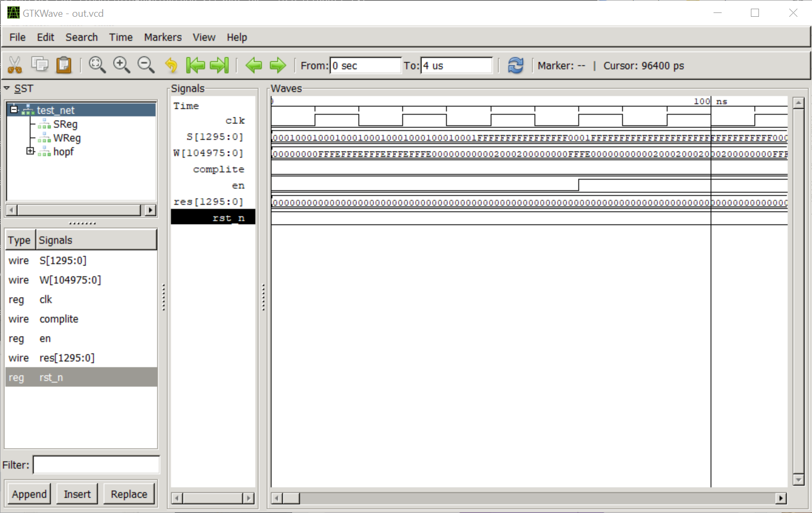
Task: Click the Signals column header
Action: tap(96, 240)
